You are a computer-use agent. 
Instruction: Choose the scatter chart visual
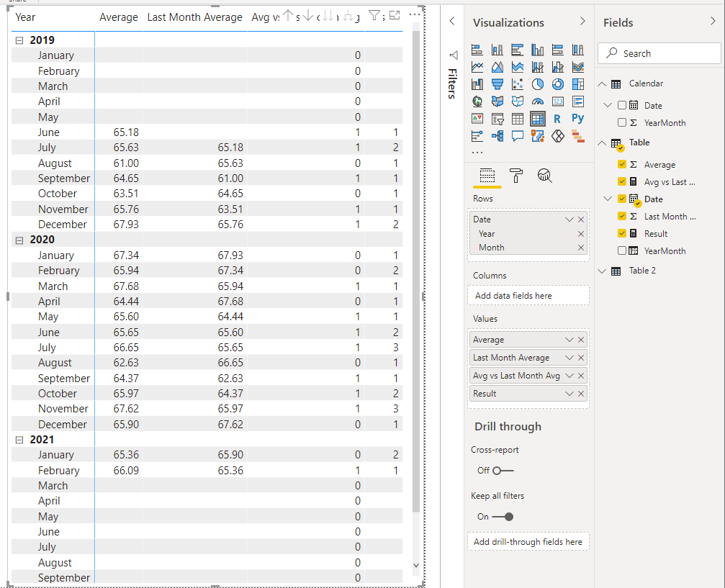[518, 84]
